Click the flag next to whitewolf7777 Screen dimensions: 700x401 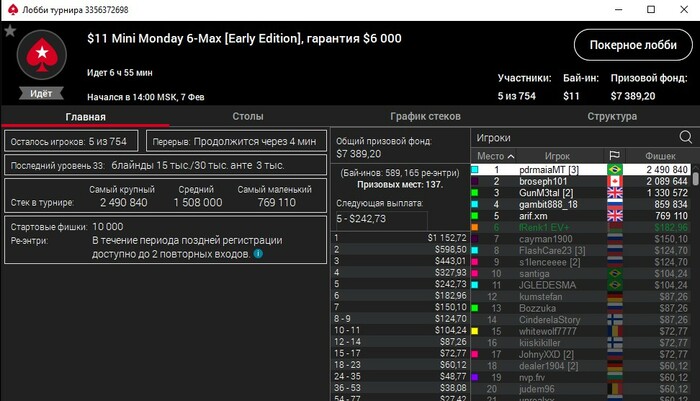(x=615, y=331)
